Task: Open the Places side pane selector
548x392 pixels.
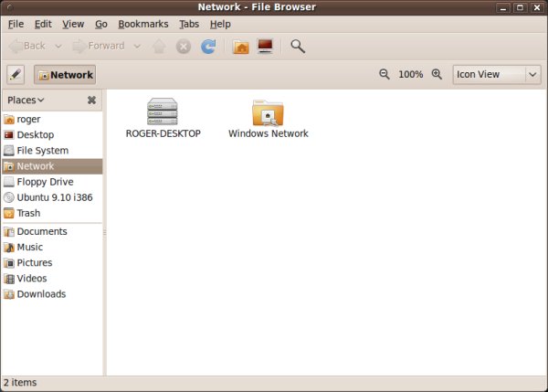Action: point(26,100)
